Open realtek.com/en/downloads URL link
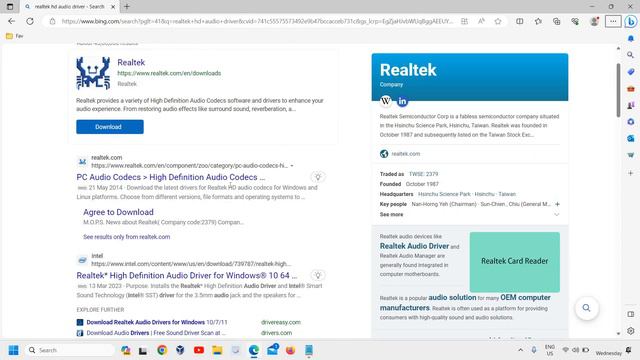640x360 pixels. click(x=169, y=73)
